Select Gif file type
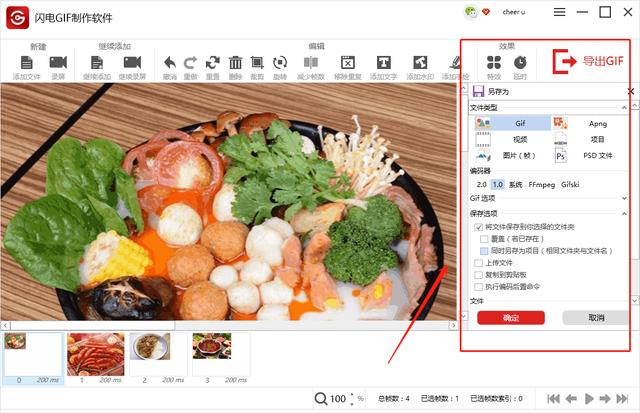The width and height of the screenshot is (640, 413). click(x=513, y=123)
